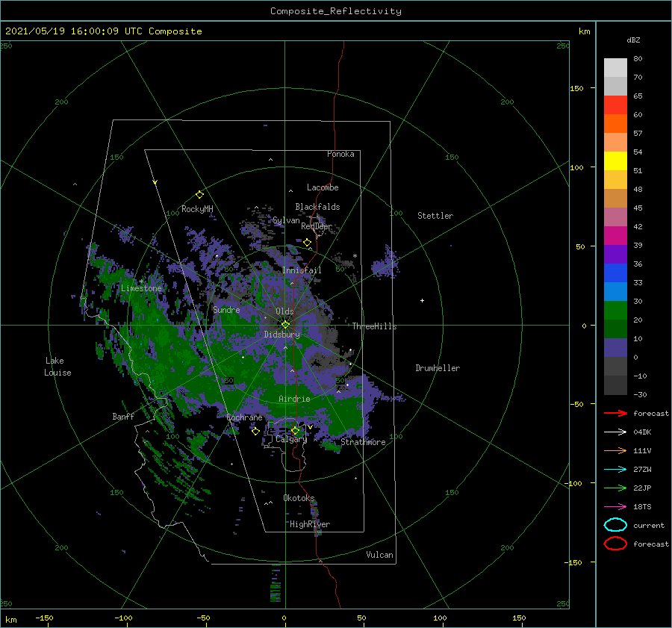Click the Drumheller town label
The image size is (672, 628).
(438, 368)
